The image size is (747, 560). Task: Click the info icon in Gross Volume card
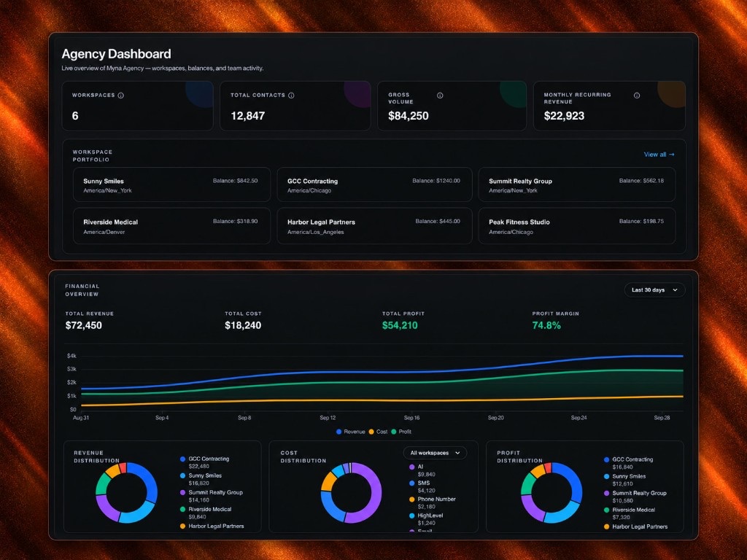440,96
